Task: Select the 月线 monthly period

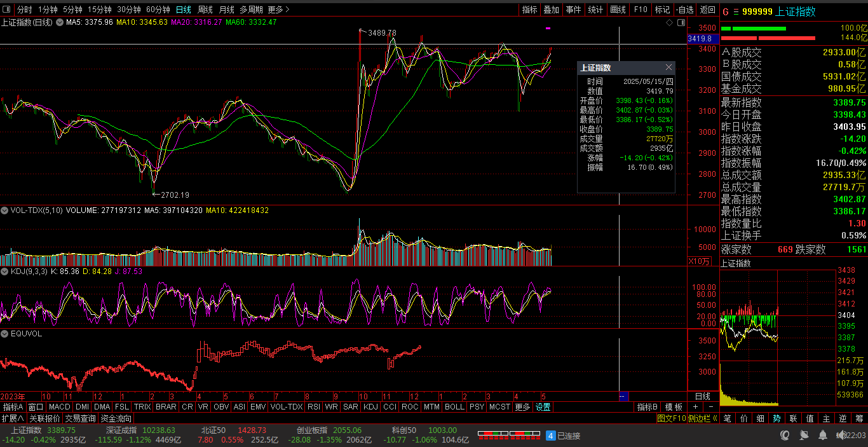Action: (x=227, y=10)
